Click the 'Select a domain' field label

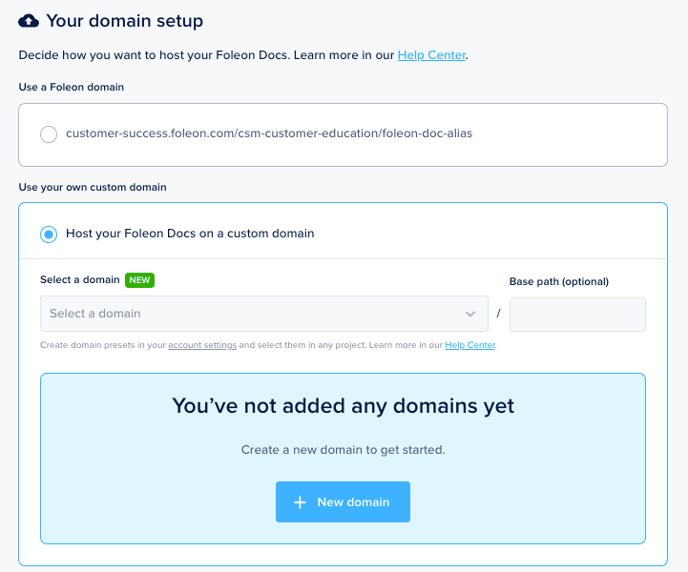80,280
